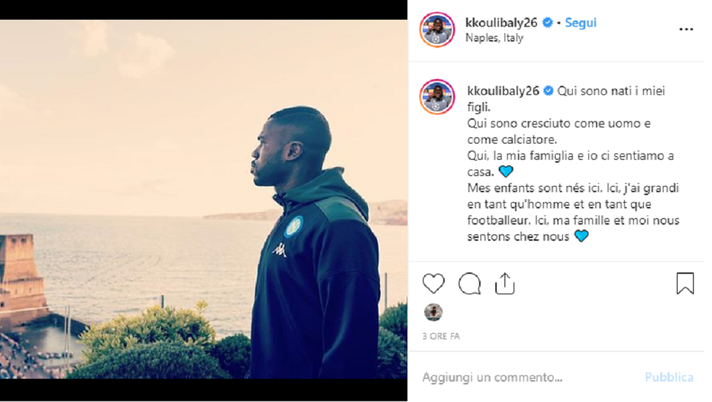712x402 pixels.
Task: Open comments via the speech bubble icon
Action: coord(469,284)
